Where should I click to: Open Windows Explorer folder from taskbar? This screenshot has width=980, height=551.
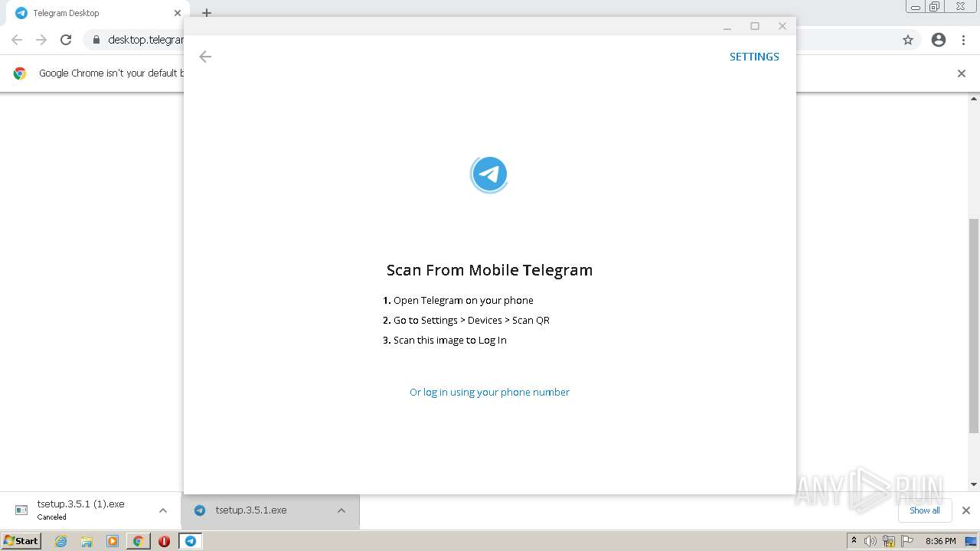click(x=87, y=541)
